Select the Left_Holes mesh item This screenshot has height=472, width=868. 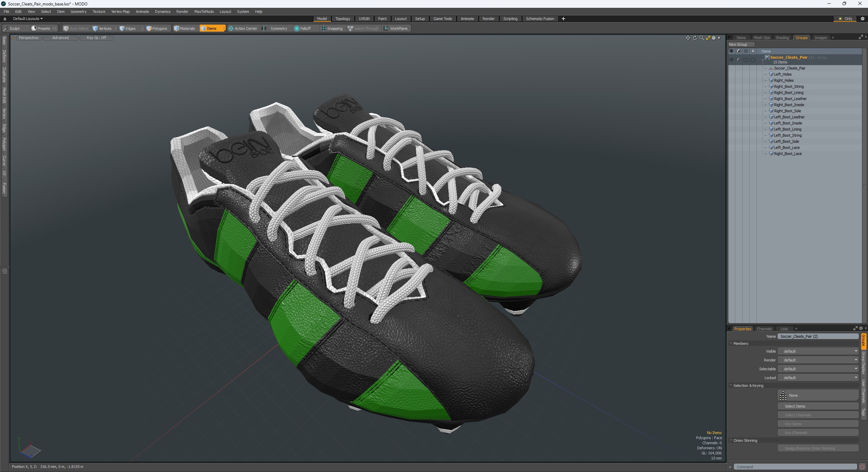point(783,74)
